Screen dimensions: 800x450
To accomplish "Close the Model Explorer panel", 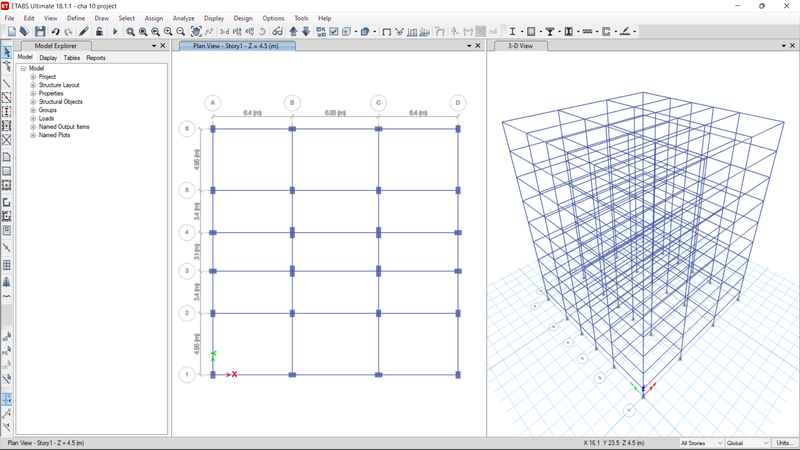I will [x=163, y=45].
